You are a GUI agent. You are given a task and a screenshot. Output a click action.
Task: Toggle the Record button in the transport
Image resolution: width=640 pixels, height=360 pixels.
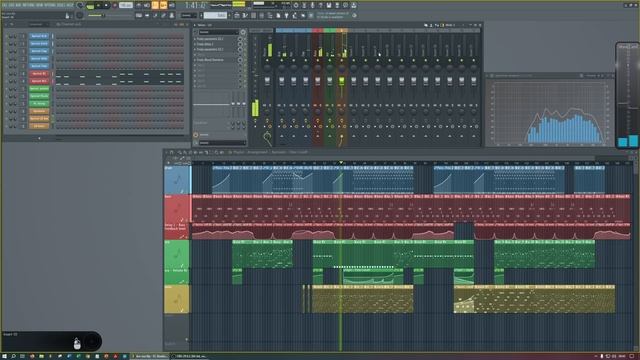coord(115,6)
